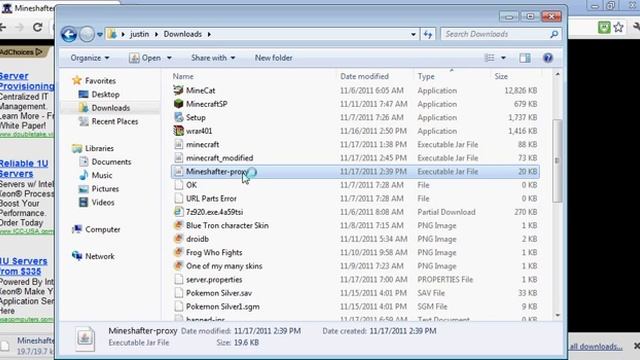640x360 pixels.
Task: Select the MinecraftSP grass block icon
Action: pyautogui.click(x=178, y=104)
